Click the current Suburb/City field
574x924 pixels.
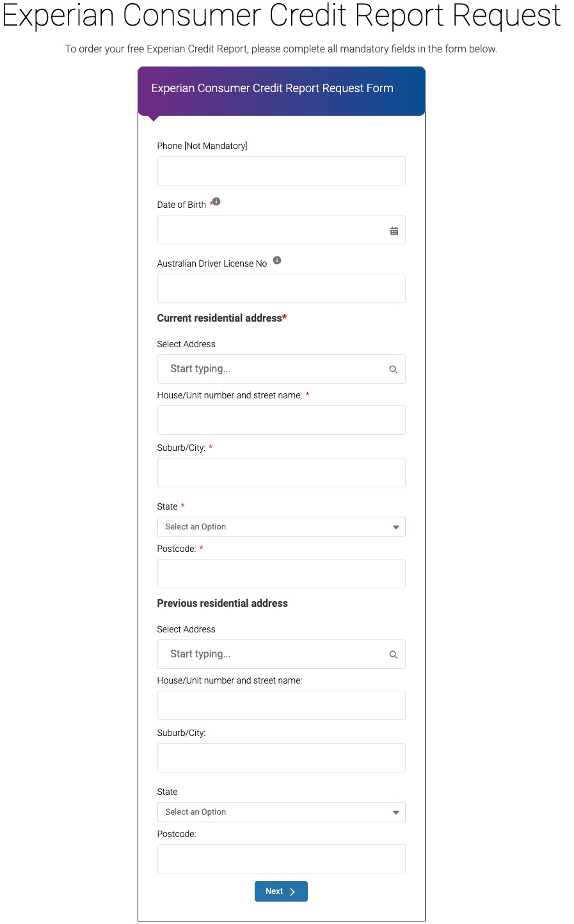[282, 473]
